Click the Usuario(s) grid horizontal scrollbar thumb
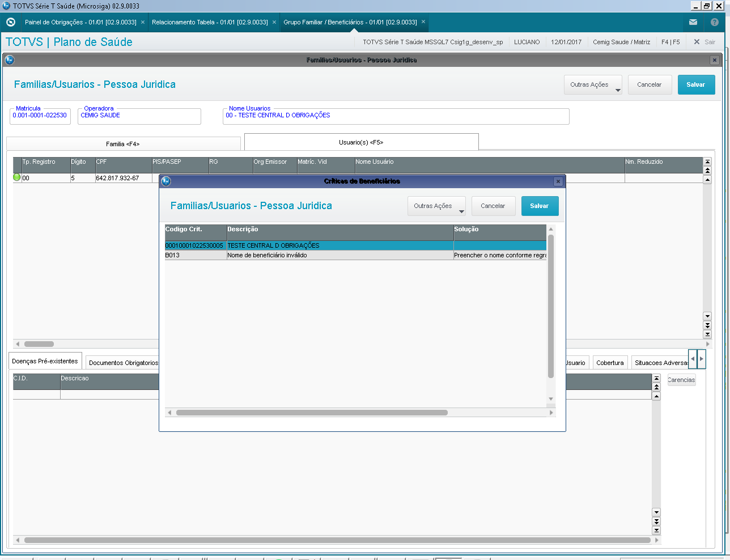 (x=39, y=344)
